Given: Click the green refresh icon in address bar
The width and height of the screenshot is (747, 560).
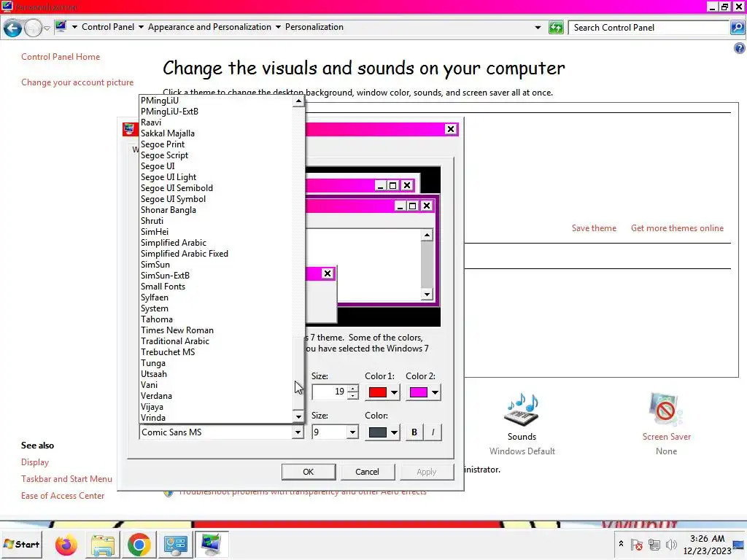Looking at the screenshot, I should (556, 28).
